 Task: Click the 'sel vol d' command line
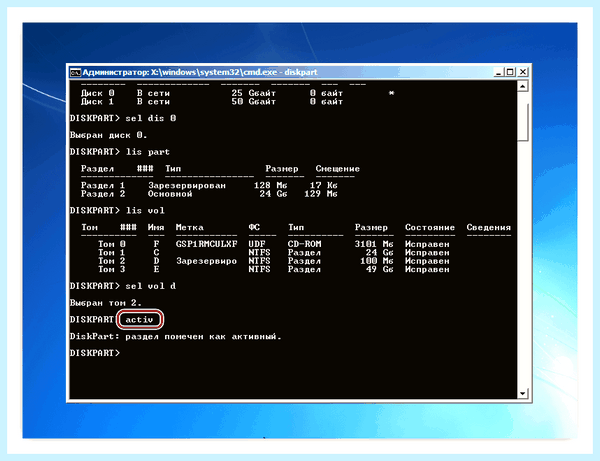(x=123, y=286)
